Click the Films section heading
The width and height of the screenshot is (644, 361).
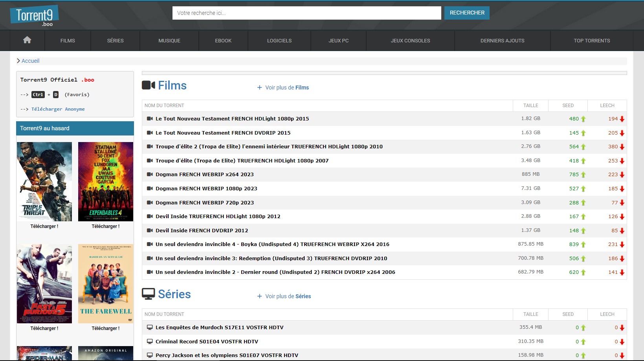[172, 86]
